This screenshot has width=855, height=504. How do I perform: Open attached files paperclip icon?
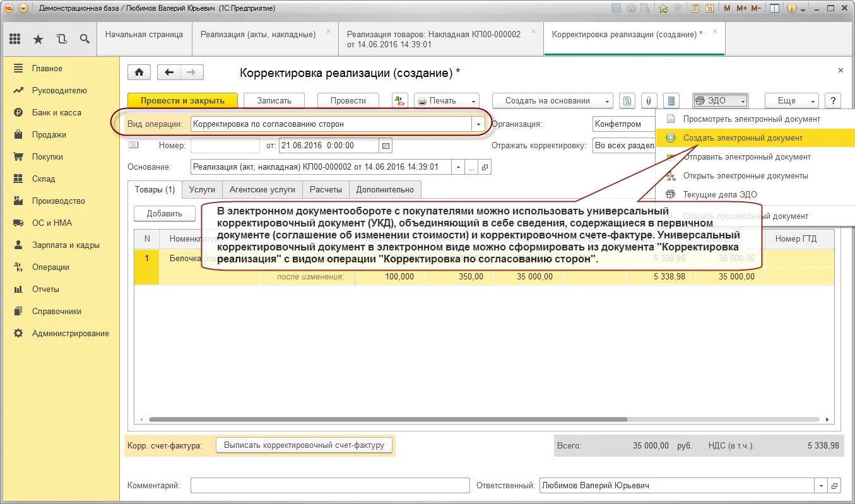click(649, 100)
